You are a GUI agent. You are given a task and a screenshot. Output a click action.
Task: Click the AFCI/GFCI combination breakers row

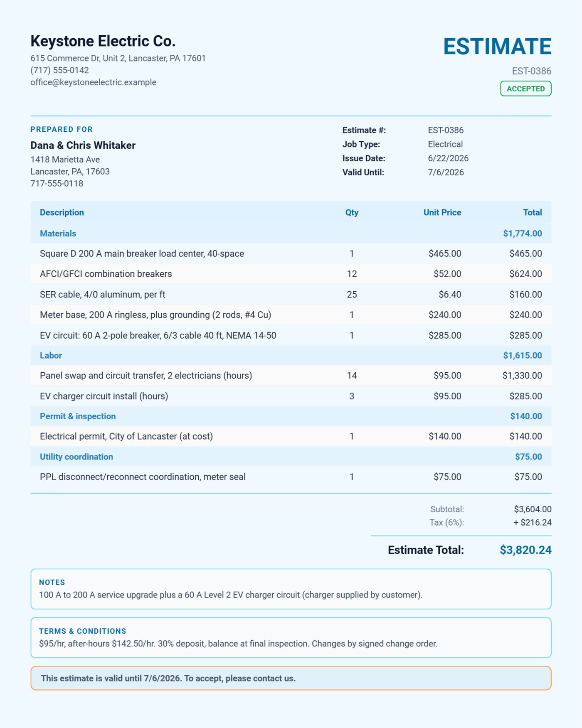[x=291, y=274]
